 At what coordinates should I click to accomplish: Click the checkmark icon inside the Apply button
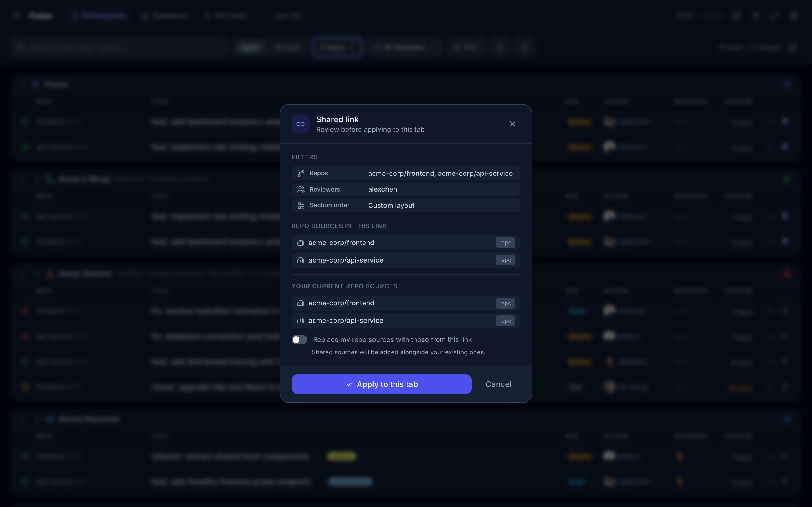point(350,384)
